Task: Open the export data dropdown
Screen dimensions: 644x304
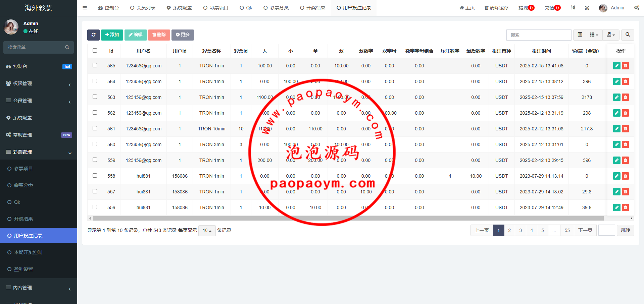Action: point(611,35)
